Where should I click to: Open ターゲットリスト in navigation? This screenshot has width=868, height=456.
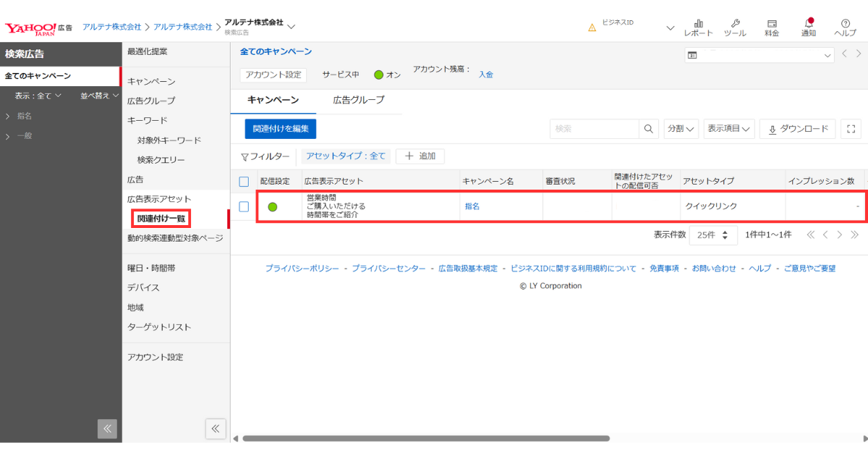tap(159, 326)
